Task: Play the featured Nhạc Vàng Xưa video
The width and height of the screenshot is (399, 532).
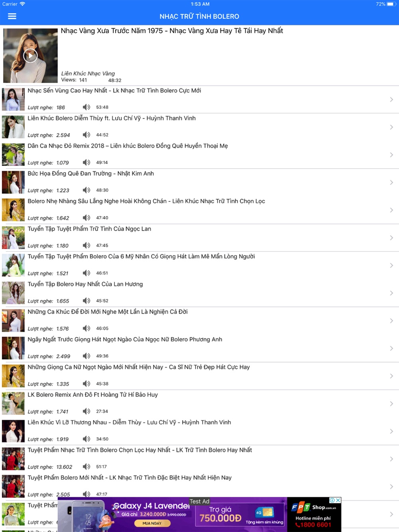Action: tap(30, 55)
